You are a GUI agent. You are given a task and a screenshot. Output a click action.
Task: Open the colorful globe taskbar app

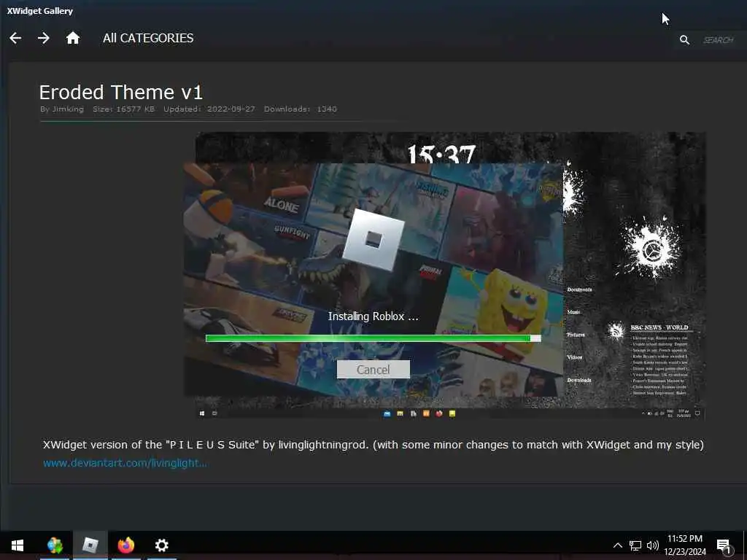[55, 545]
